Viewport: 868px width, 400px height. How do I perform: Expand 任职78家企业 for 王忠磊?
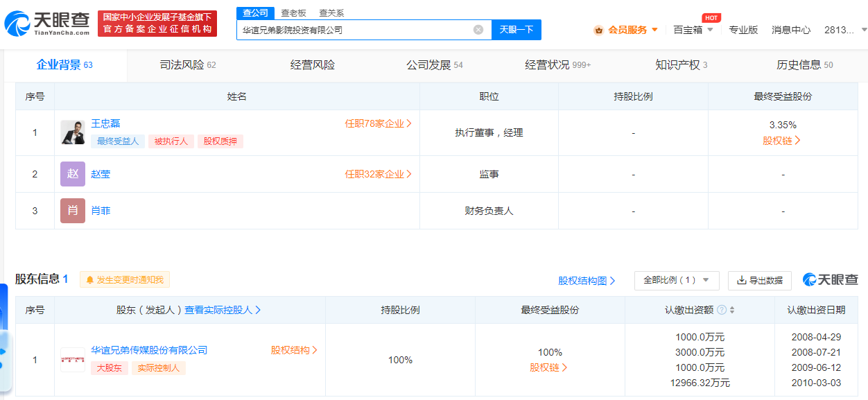pos(379,123)
